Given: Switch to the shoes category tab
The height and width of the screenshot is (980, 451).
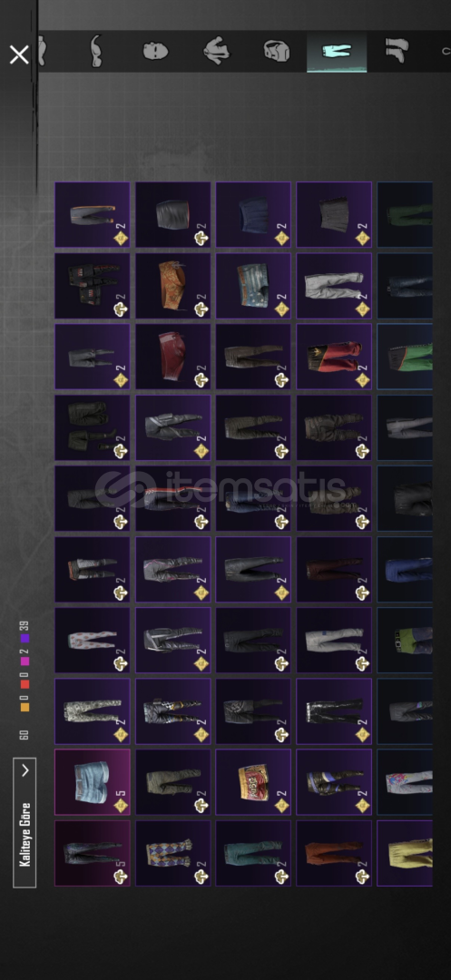Looking at the screenshot, I should (x=396, y=51).
